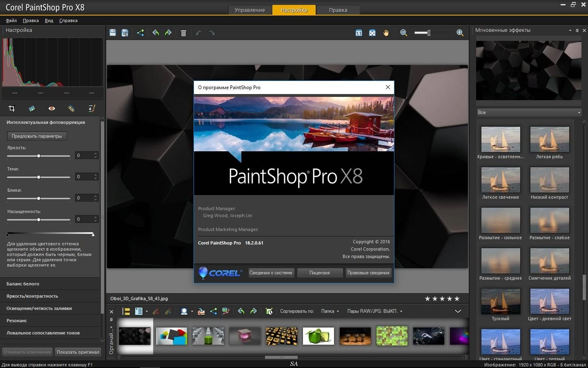Select the Crop tool in Adjust panel
588x368 pixels.
point(11,108)
